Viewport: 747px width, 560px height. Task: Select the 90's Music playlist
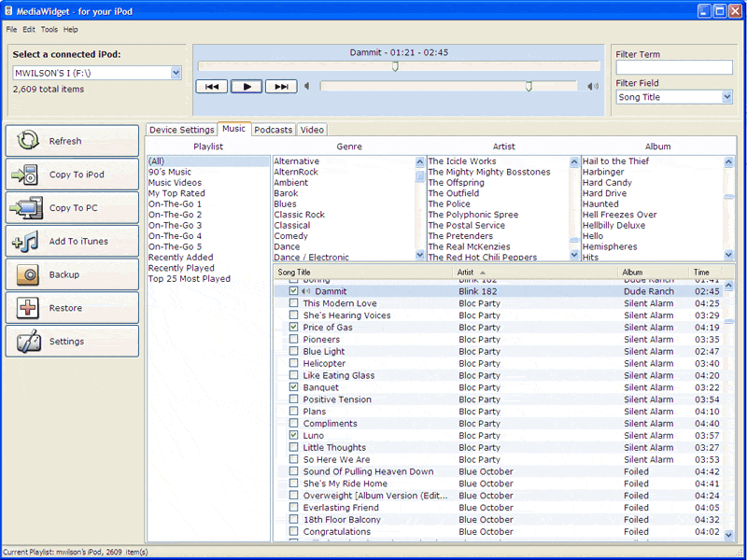170,172
